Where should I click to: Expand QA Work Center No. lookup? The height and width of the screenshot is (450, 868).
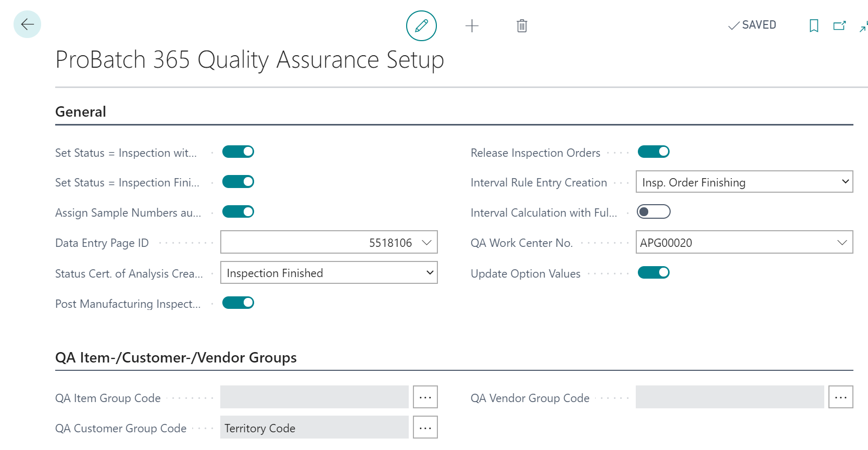[842, 243]
